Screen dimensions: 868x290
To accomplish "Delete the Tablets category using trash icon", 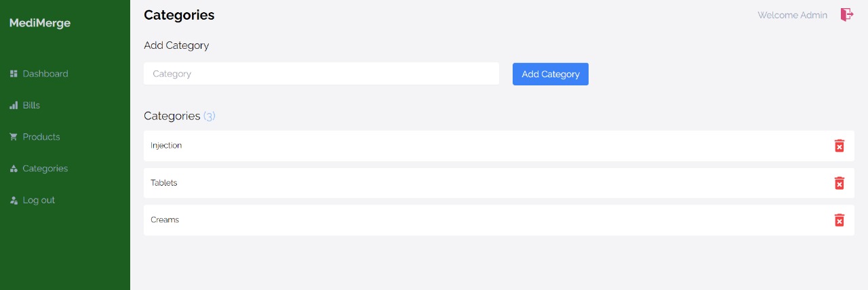I will coord(839,183).
